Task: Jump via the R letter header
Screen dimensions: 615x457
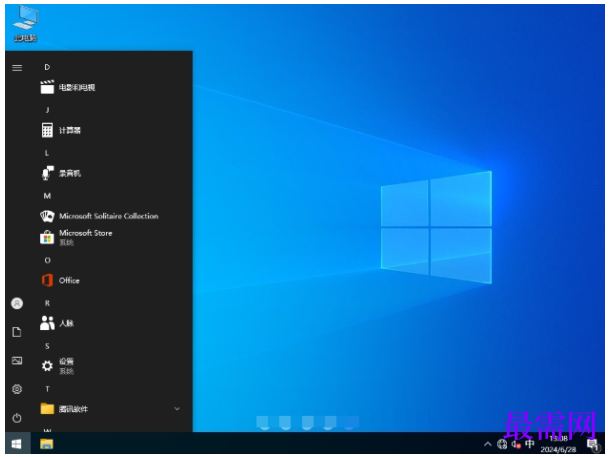Action: pyautogui.click(x=47, y=303)
